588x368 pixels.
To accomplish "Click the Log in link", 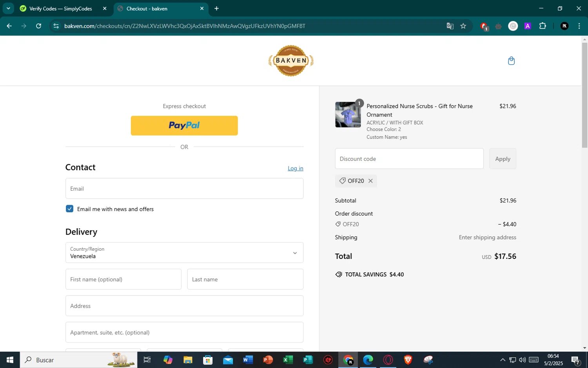I will tap(296, 168).
